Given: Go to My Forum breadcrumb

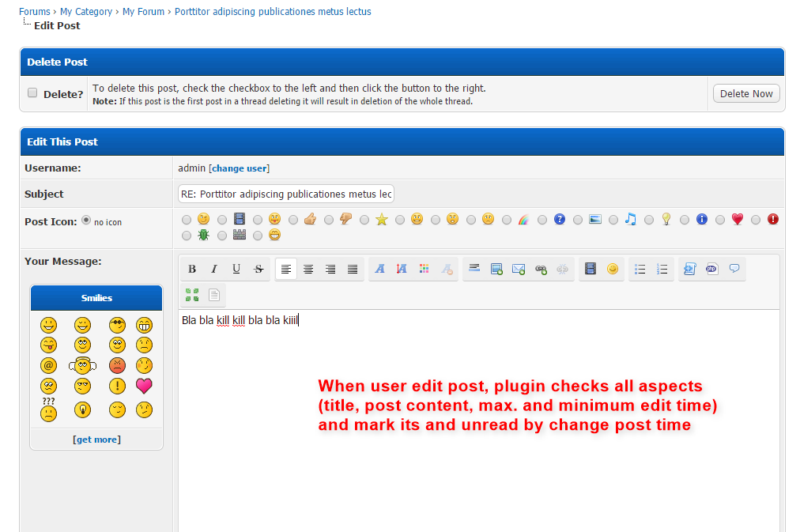Looking at the screenshot, I should [143, 12].
